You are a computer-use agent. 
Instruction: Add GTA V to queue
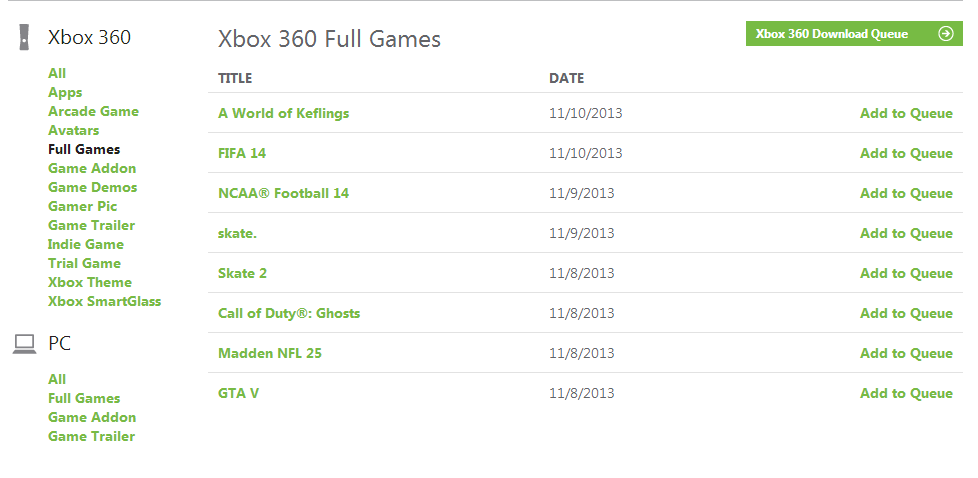(906, 393)
